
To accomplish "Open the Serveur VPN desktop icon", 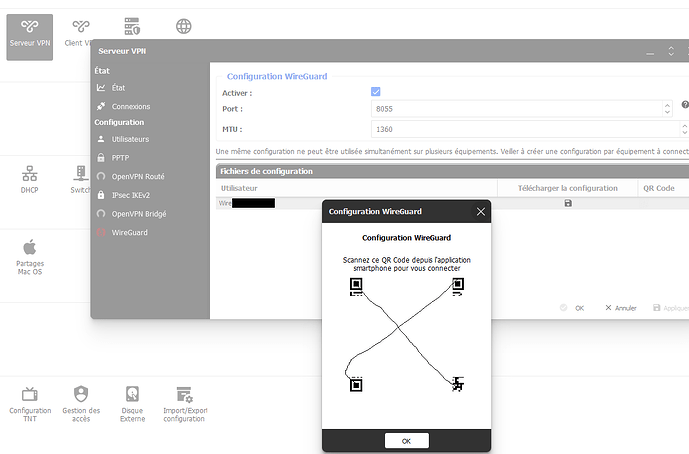I will click(x=29, y=37).
